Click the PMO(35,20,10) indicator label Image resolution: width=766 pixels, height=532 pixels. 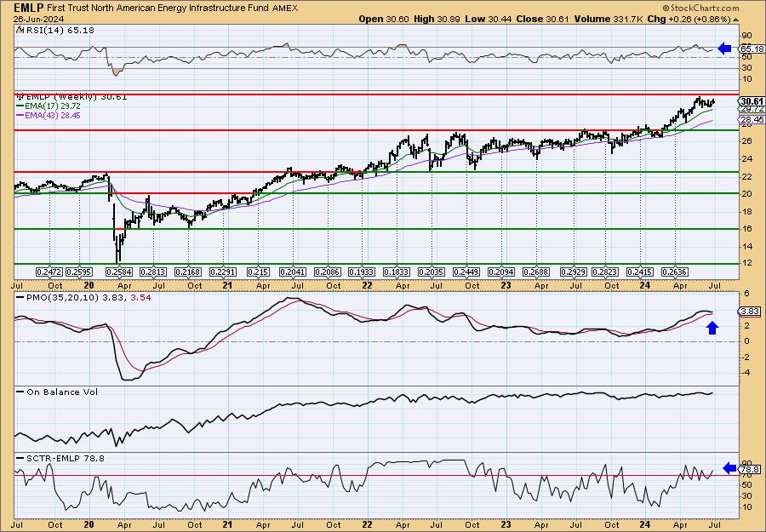(84, 297)
